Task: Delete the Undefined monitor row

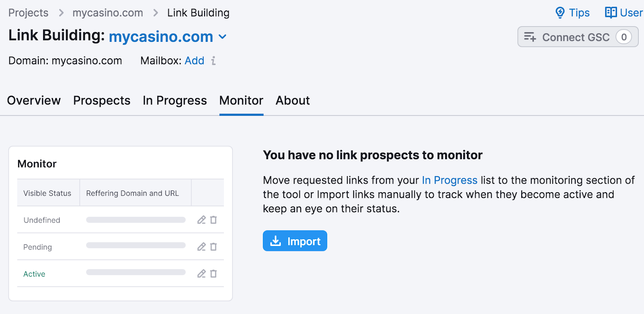Action: click(x=214, y=220)
